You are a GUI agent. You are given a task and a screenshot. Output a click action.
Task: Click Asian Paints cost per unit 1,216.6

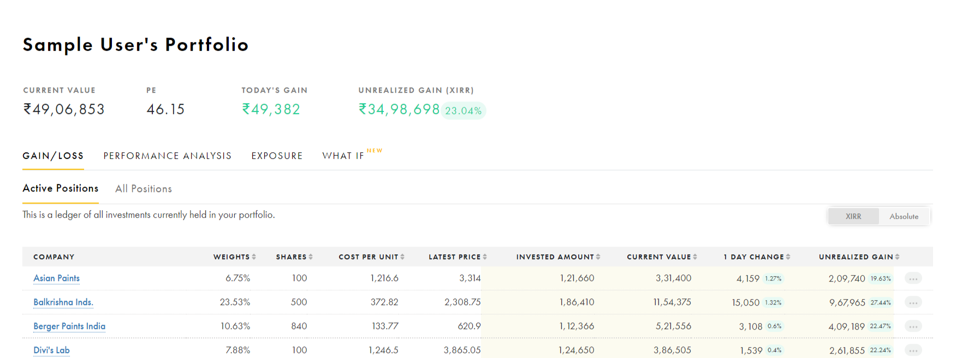coord(384,278)
